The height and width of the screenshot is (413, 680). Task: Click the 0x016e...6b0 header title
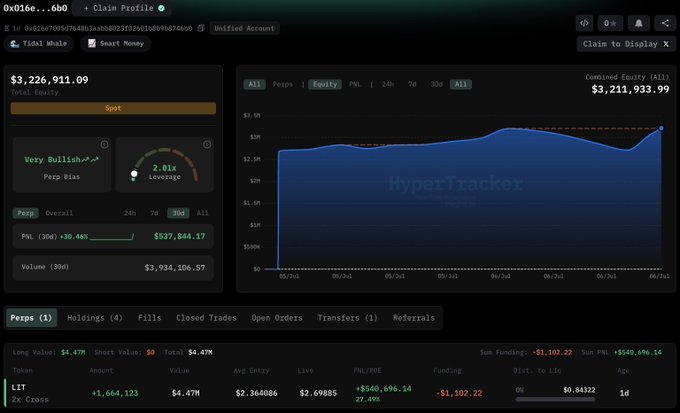coord(35,8)
